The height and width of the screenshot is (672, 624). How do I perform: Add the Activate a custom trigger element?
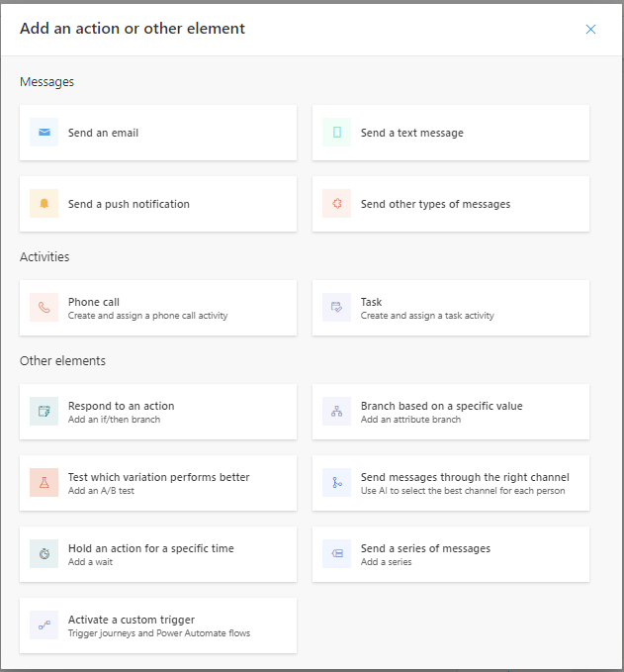pyautogui.click(x=131, y=620)
